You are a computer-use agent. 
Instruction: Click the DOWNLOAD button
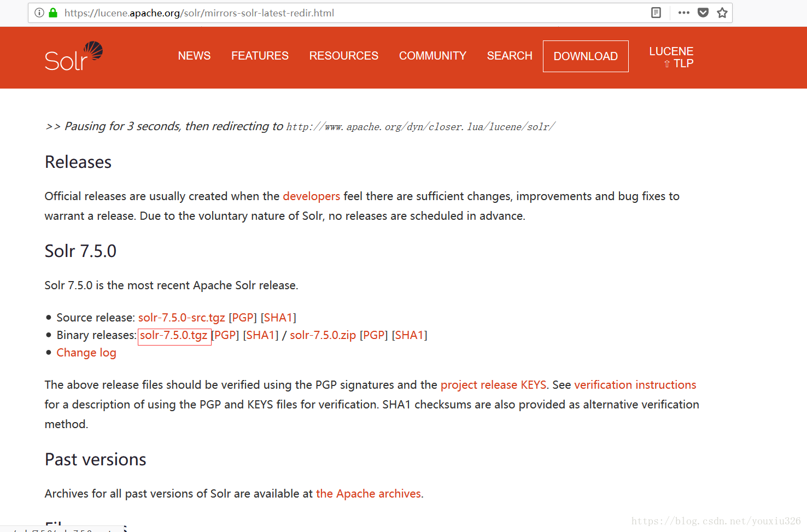click(586, 56)
